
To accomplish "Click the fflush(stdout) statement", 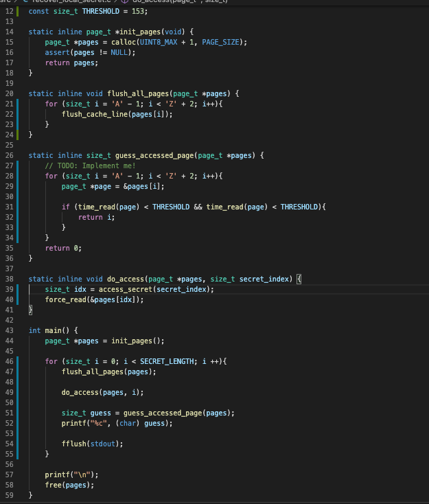I will [x=92, y=444].
